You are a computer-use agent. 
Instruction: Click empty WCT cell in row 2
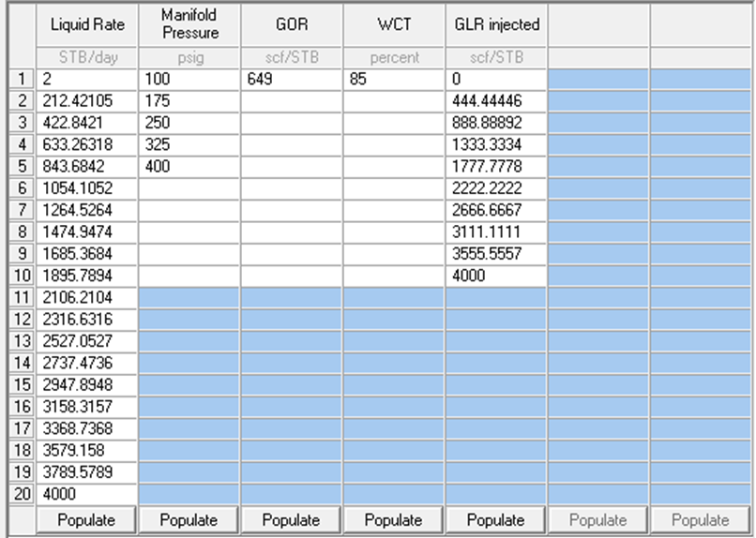coord(393,100)
